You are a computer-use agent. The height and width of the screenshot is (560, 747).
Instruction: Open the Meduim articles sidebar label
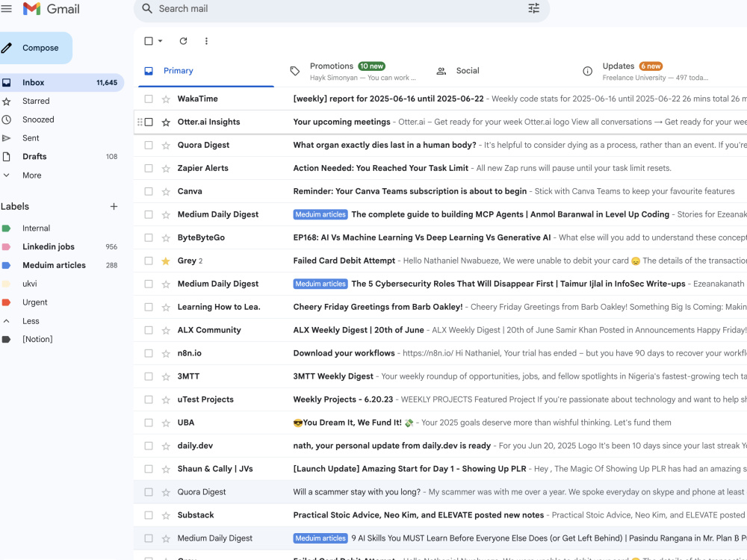pos(61,265)
